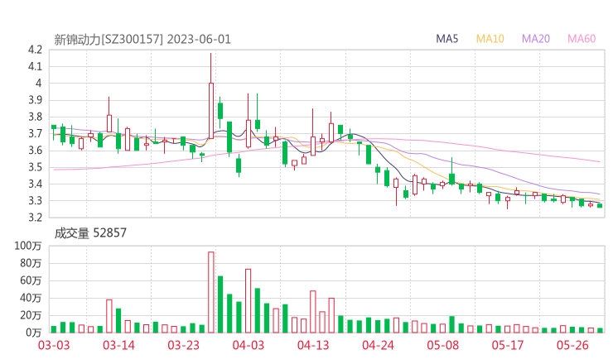
Task: Click the 3.3 price axis label
Action: click(35, 201)
